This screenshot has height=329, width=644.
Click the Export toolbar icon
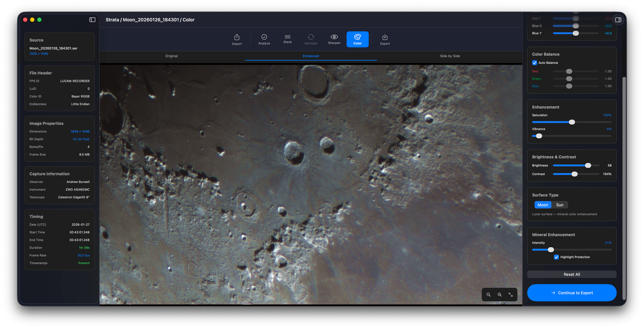pos(385,39)
